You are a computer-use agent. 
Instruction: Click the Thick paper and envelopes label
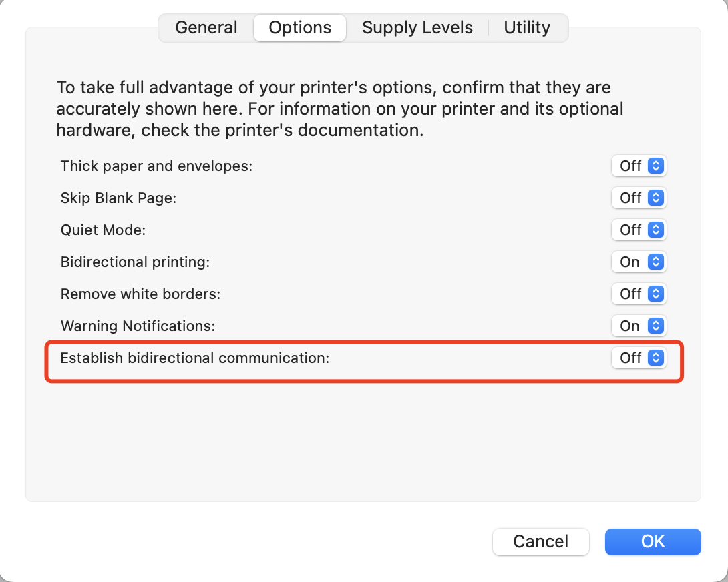click(156, 166)
